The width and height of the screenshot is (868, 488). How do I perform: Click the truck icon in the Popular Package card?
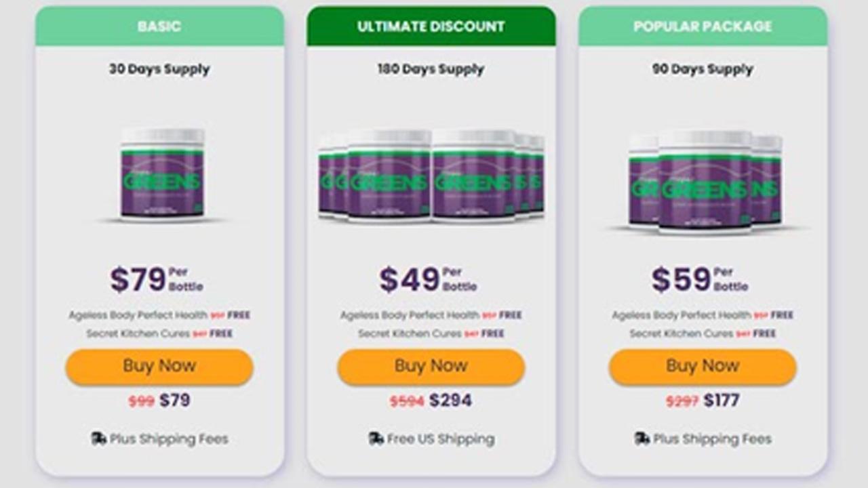642,439
